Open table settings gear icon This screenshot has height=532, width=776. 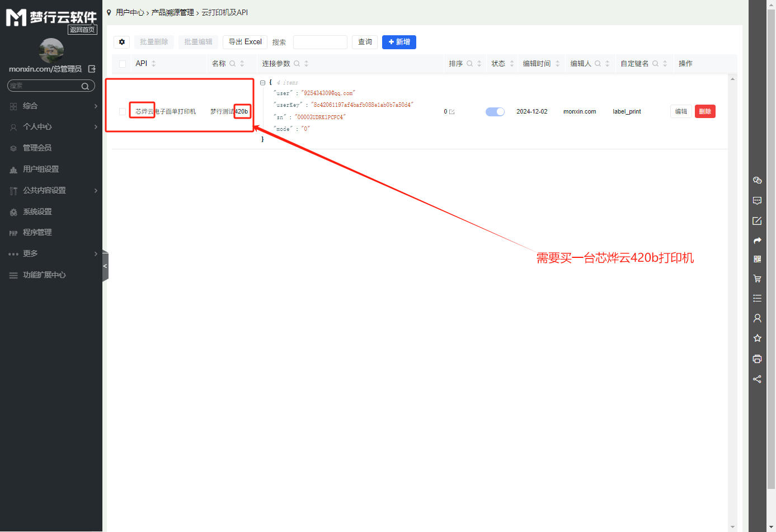[122, 42]
